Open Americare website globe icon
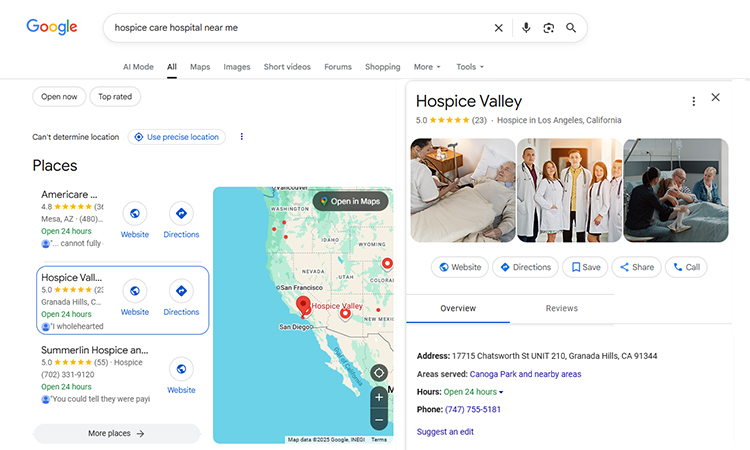The width and height of the screenshot is (750, 450). [x=135, y=213]
